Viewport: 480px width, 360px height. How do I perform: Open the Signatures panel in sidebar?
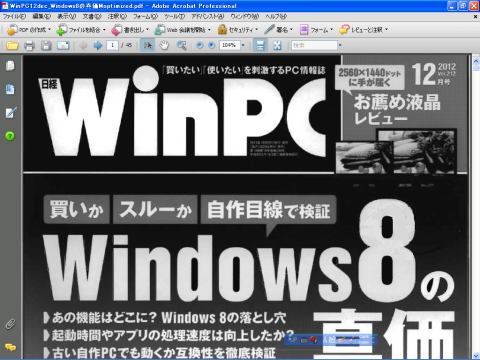point(11,112)
